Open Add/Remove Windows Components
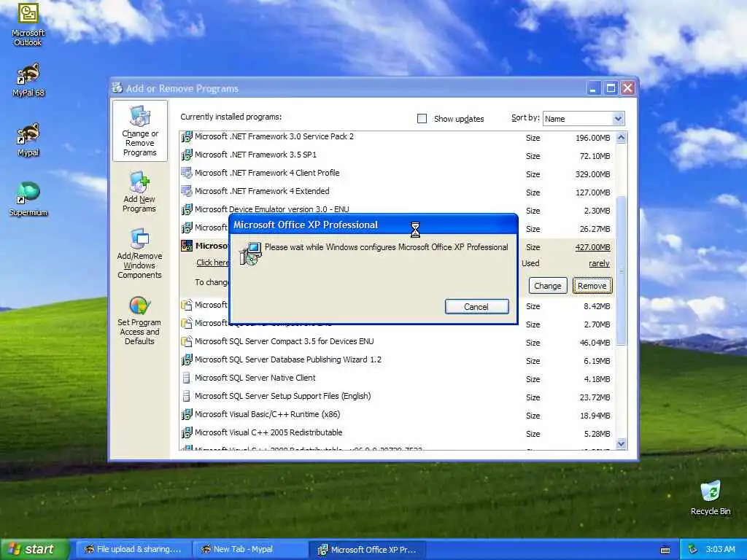This screenshot has width=747, height=560. (139, 253)
